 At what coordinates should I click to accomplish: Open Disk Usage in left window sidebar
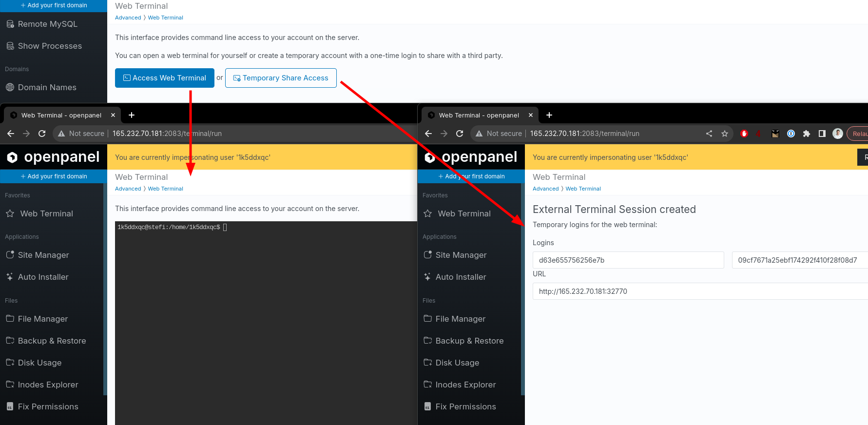tap(34, 363)
